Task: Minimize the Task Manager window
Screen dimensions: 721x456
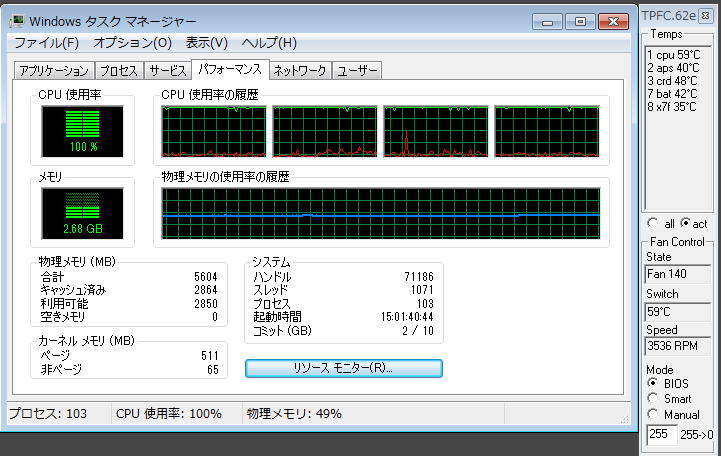Action: (x=550, y=19)
